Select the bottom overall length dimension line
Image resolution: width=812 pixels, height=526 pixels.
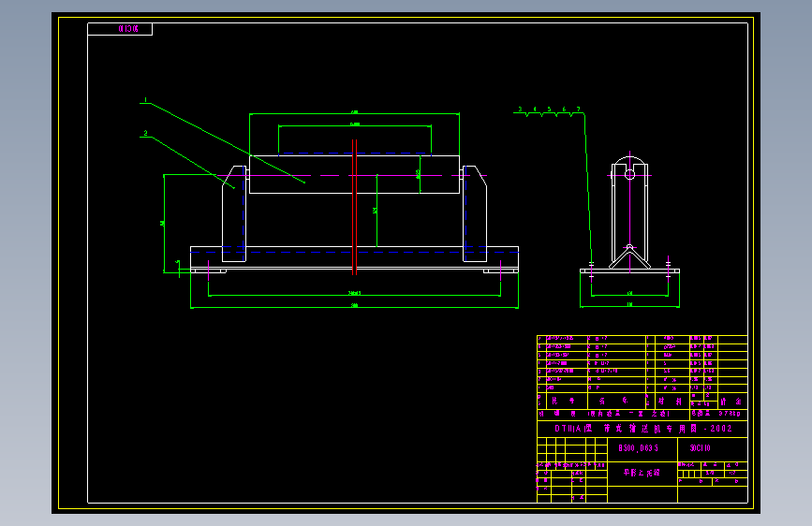coord(355,308)
